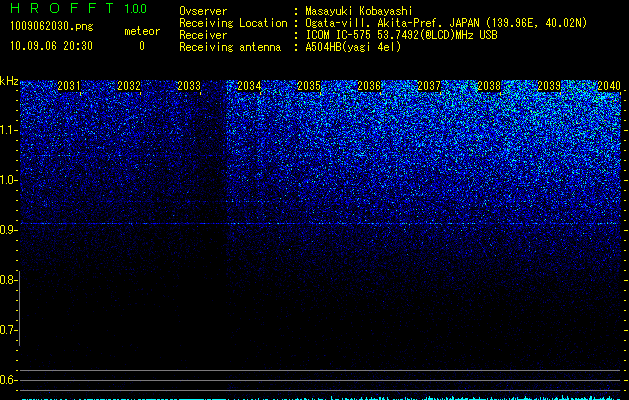Image resolution: width=629 pixels, height=400 pixels.
Task: Click the date stamp 10.09.06 20:30
Action: coord(51,46)
